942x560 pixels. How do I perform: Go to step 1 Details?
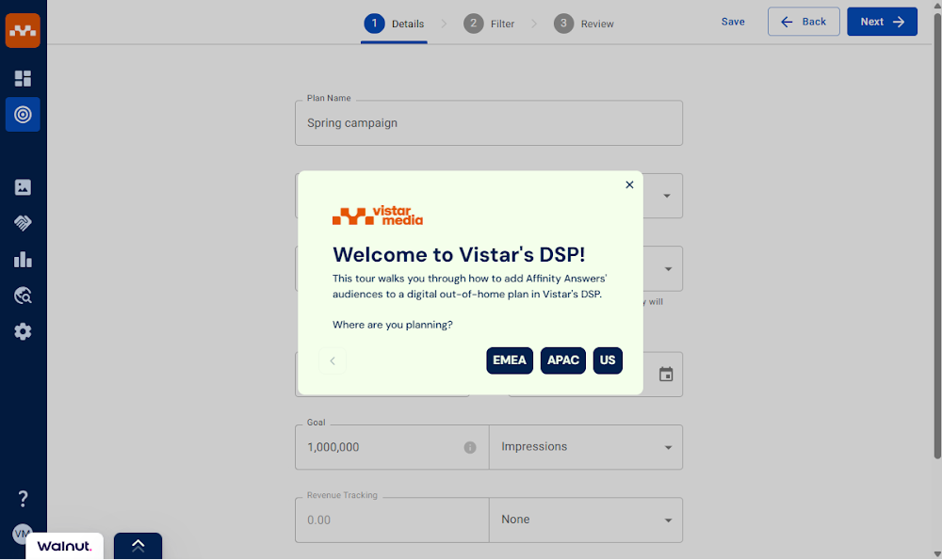pyautogui.click(x=394, y=24)
